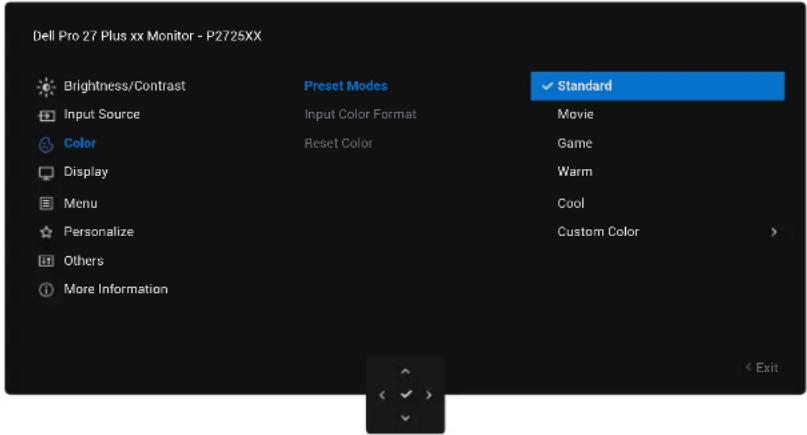The height and width of the screenshot is (435, 807).
Task: Click the Menu list icon
Action: tap(46, 203)
